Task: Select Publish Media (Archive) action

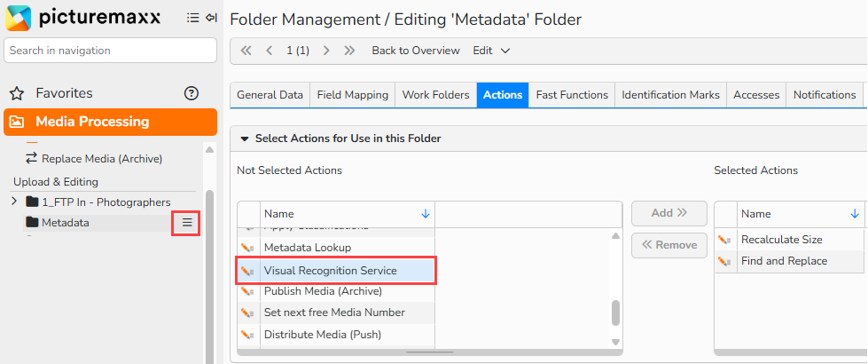Action: (336, 291)
